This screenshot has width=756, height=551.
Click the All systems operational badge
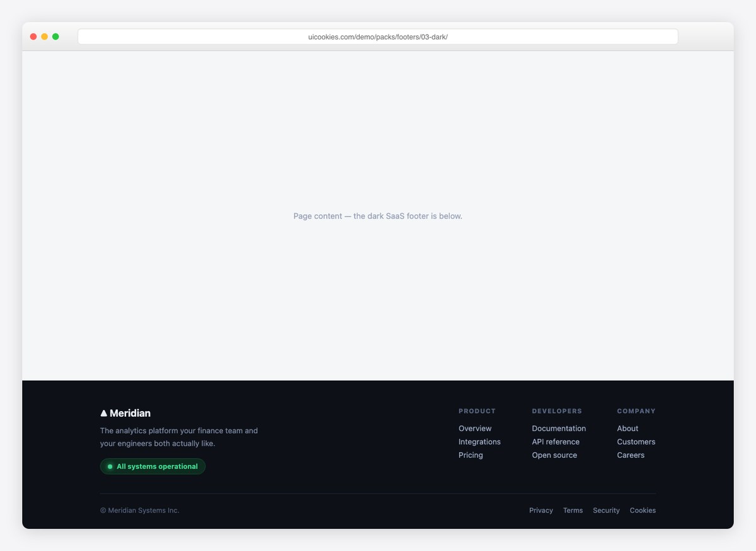tap(152, 467)
